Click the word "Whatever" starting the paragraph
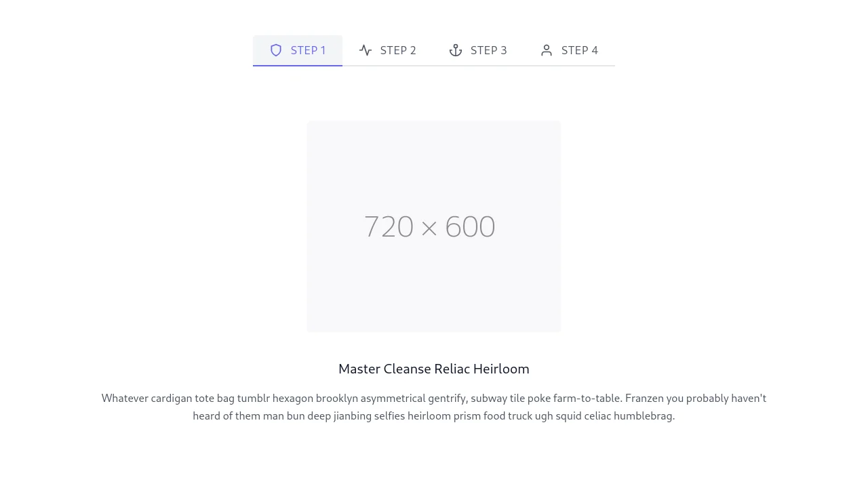Screen dimensions: 868x488 point(125,398)
